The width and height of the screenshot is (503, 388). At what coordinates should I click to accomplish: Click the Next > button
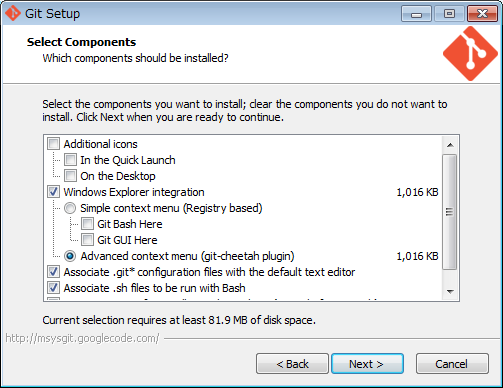[x=367, y=364]
